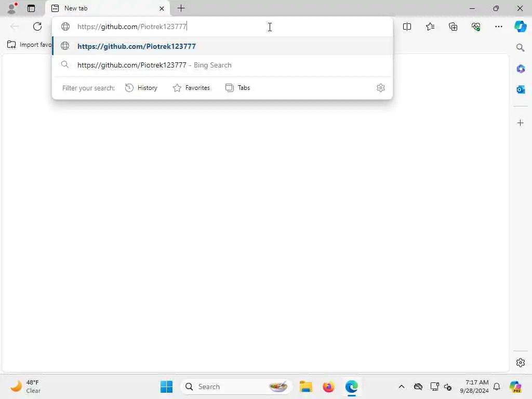532x399 pixels.
Task: Open the weather widget showing 48°F Clear
Action: tap(25, 387)
